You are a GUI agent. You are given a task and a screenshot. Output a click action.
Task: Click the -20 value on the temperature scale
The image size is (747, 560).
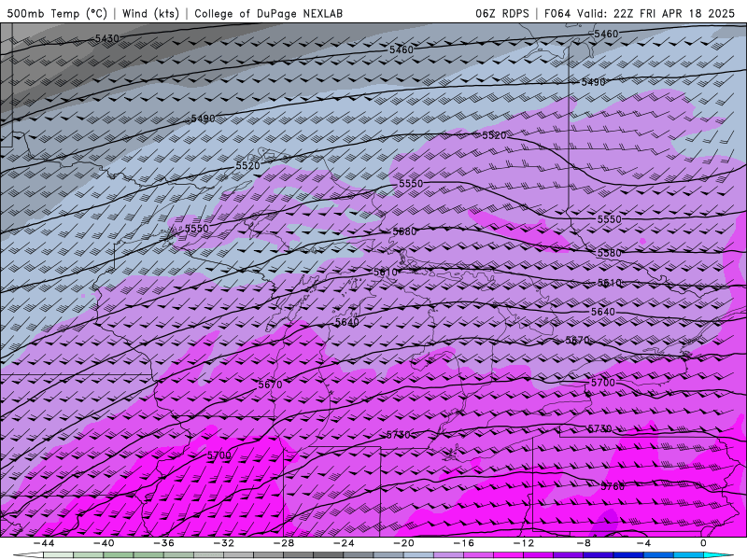pos(403,543)
